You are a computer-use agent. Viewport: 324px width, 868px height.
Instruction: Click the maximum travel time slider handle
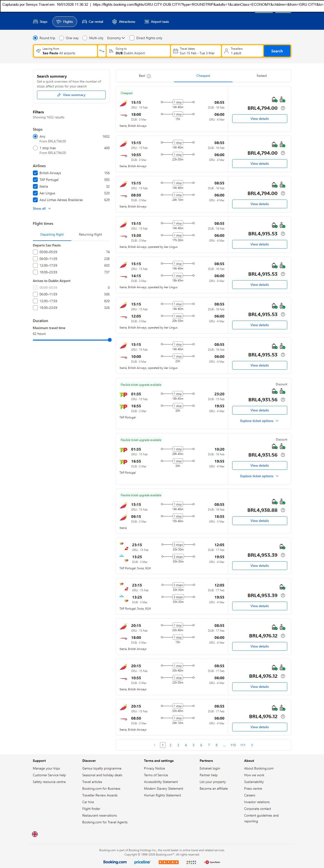pyautogui.click(x=110, y=340)
